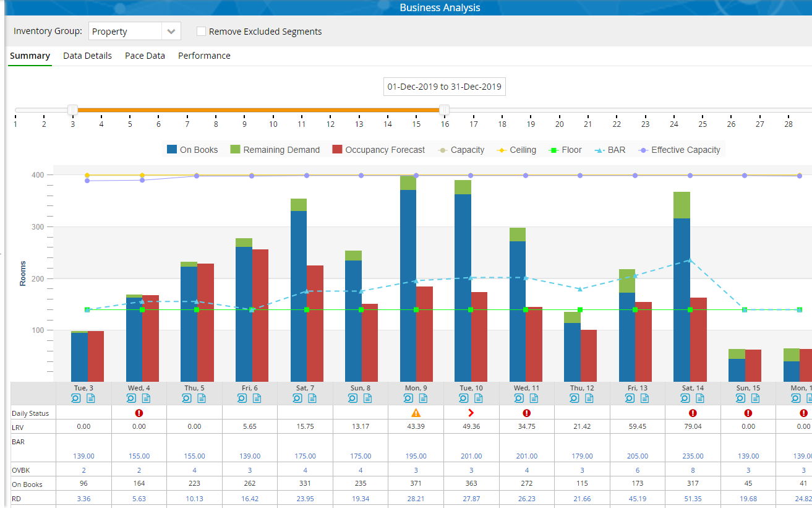The height and width of the screenshot is (508, 812).
Task: Enable Remove Excluded Segments checkbox
Action: [201, 32]
